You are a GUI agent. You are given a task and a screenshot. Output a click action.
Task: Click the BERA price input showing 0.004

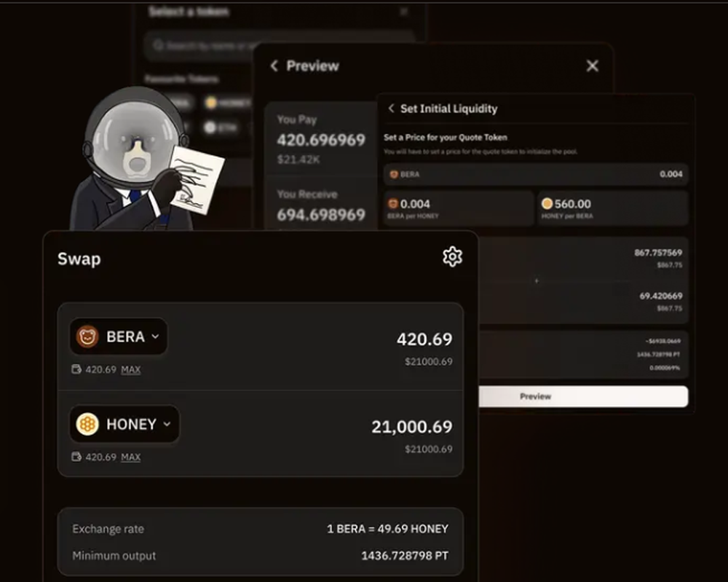click(536, 174)
